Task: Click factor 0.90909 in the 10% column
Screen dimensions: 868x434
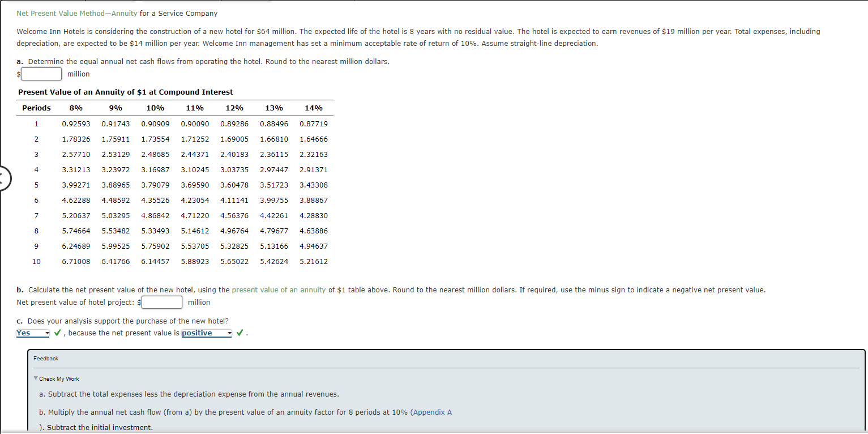Action: click(x=155, y=124)
